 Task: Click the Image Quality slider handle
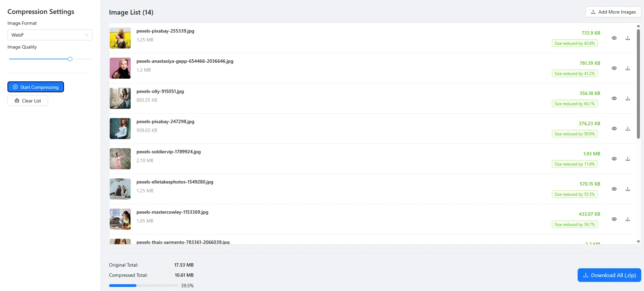[x=70, y=59]
